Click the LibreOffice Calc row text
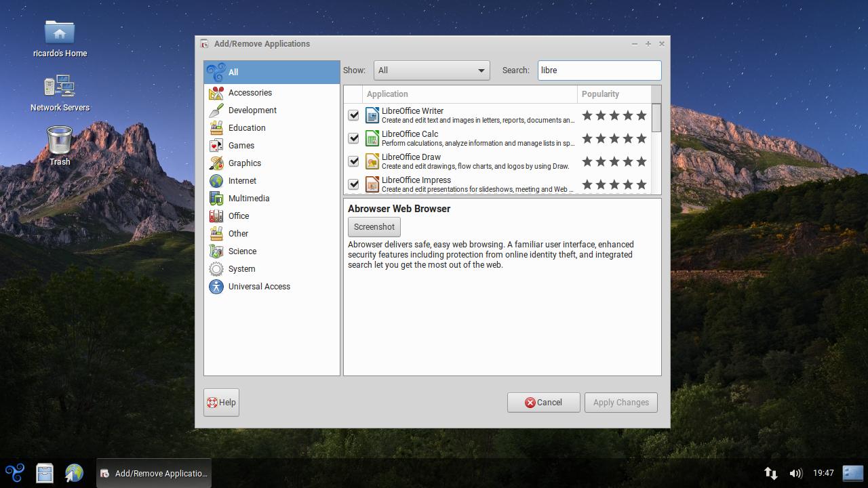Screen dimensions: 868x488 [x=477, y=138]
